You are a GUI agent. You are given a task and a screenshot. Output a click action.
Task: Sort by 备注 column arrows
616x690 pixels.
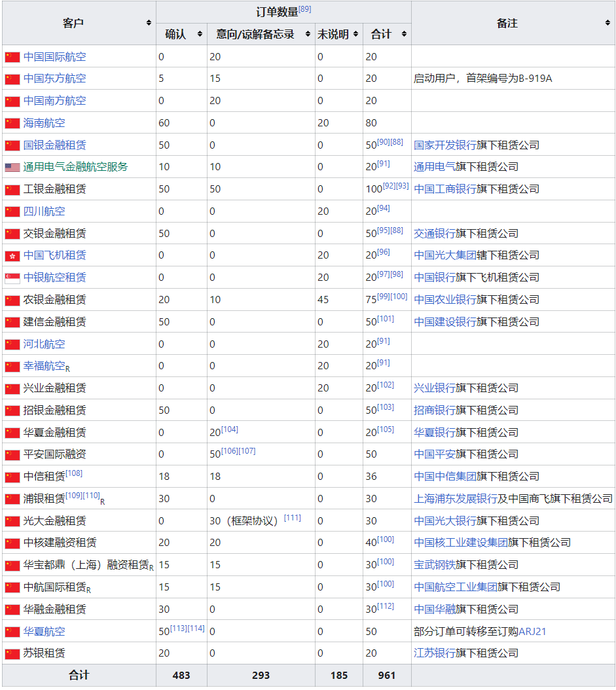point(607,23)
